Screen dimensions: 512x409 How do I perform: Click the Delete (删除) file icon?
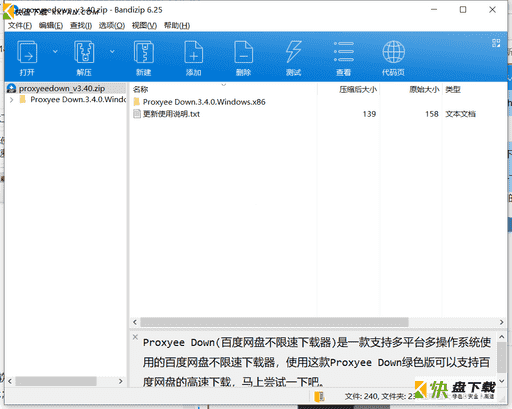point(243,52)
